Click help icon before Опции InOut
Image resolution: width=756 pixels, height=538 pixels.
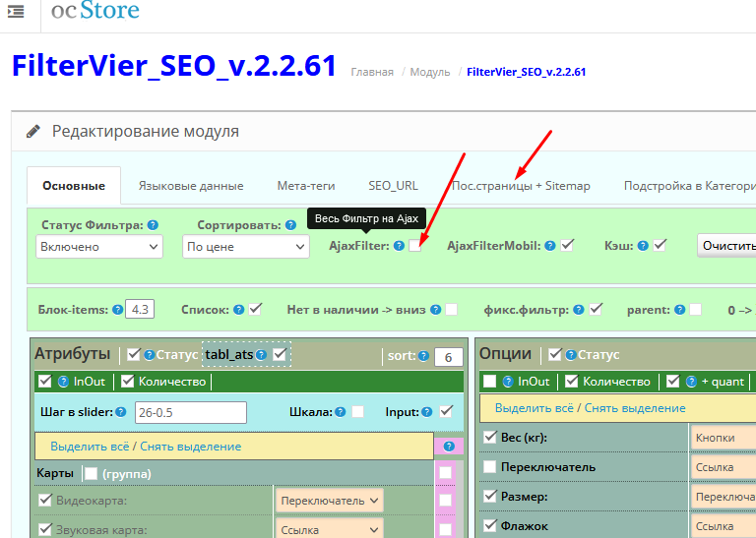pyautogui.click(x=508, y=382)
